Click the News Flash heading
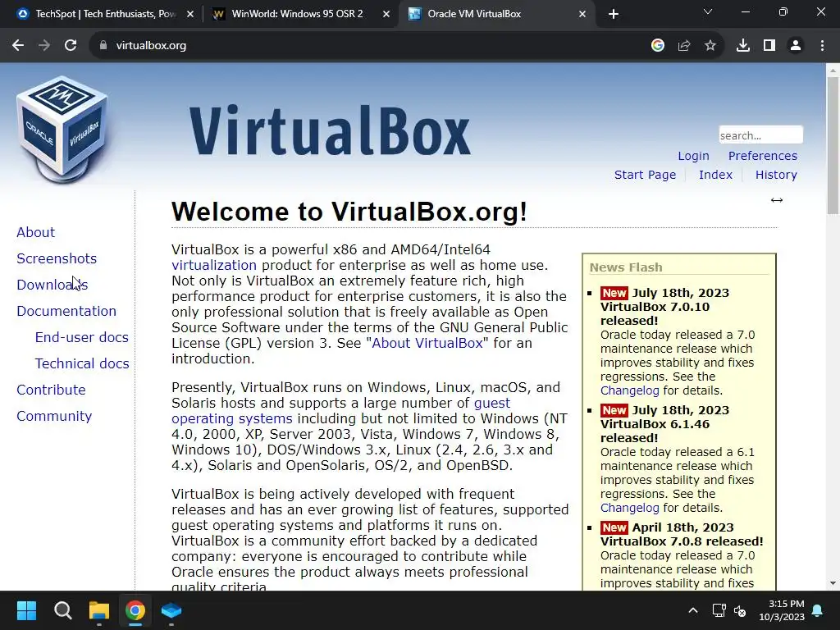Image resolution: width=840 pixels, height=630 pixels. 626,267
